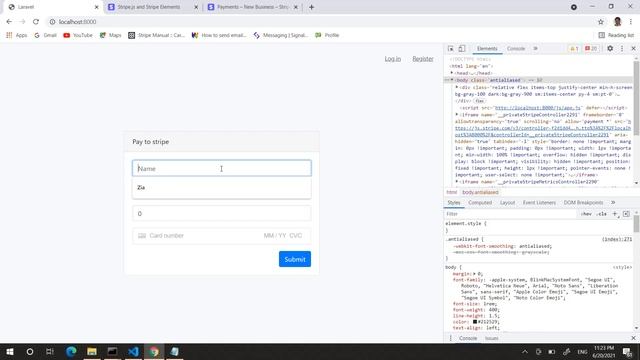Select html in the DOM breadcrumb
Image resolution: width=640 pixels, height=360 pixels.
(x=451, y=192)
